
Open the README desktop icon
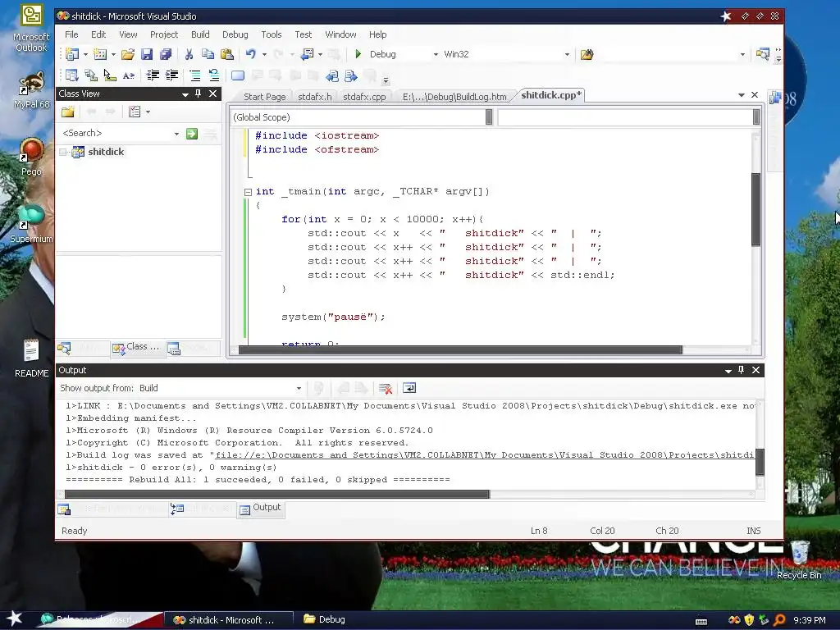pyautogui.click(x=31, y=358)
